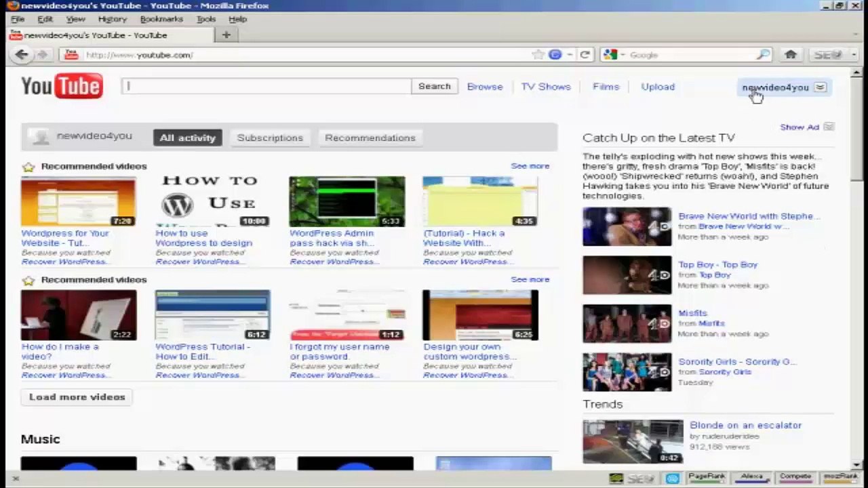Viewport: 868px width, 488px height.
Task: Open the File menu
Action: [x=18, y=19]
